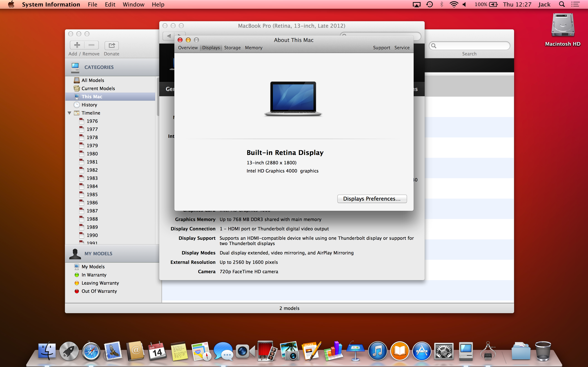Click the Displays Preferences button
588x367 pixels.
(x=372, y=199)
